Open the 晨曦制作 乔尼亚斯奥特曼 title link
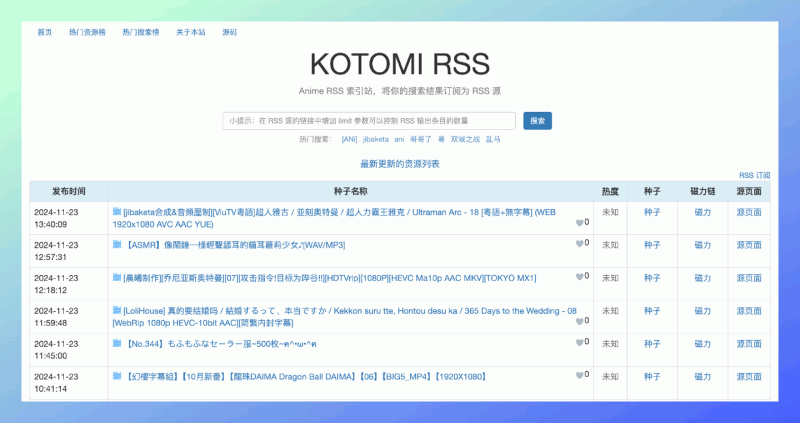Screen dimensions: 800x423 coord(330,278)
